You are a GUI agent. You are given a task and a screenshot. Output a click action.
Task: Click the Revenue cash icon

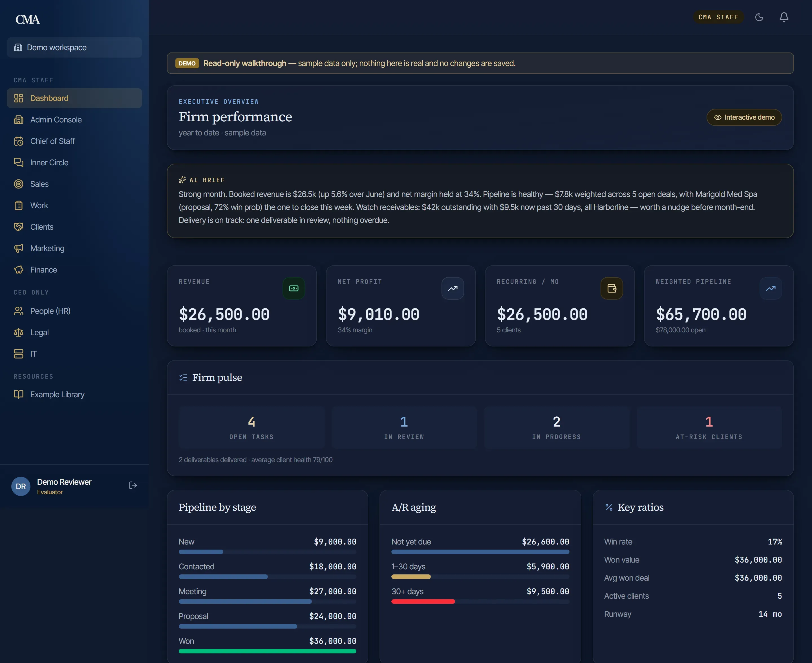pos(294,288)
